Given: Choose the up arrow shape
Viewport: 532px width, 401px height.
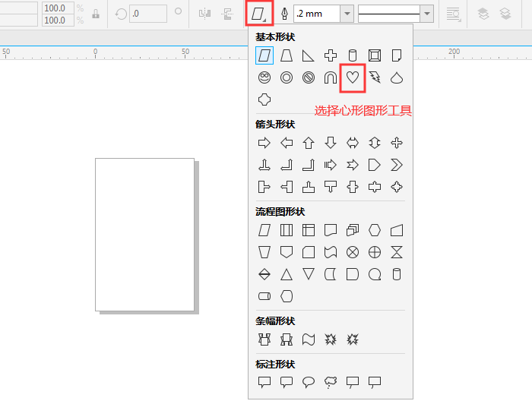Looking at the screenshot, I should point(309,143).
